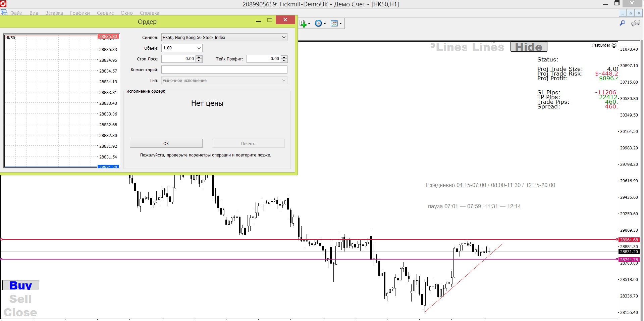Click the Комментарий text field
This screenshot has width=644, height=321.
pos(224,70)
